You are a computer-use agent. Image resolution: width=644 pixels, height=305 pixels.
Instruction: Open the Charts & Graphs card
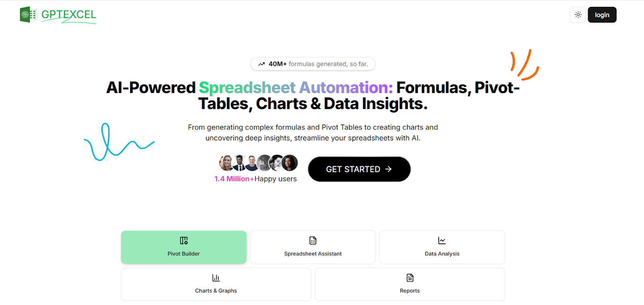[x=216, y=284]
